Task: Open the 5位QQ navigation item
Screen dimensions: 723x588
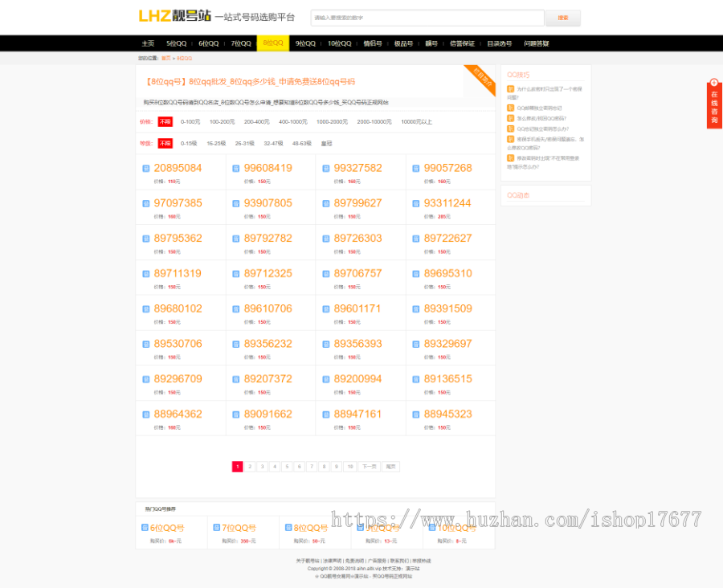Action: [x=177, y=43]
